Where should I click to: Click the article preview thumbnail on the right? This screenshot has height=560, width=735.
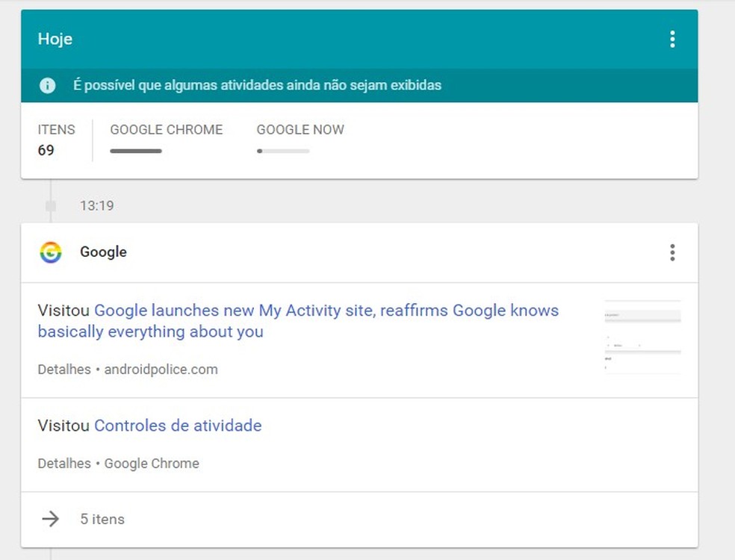(641, 336)
